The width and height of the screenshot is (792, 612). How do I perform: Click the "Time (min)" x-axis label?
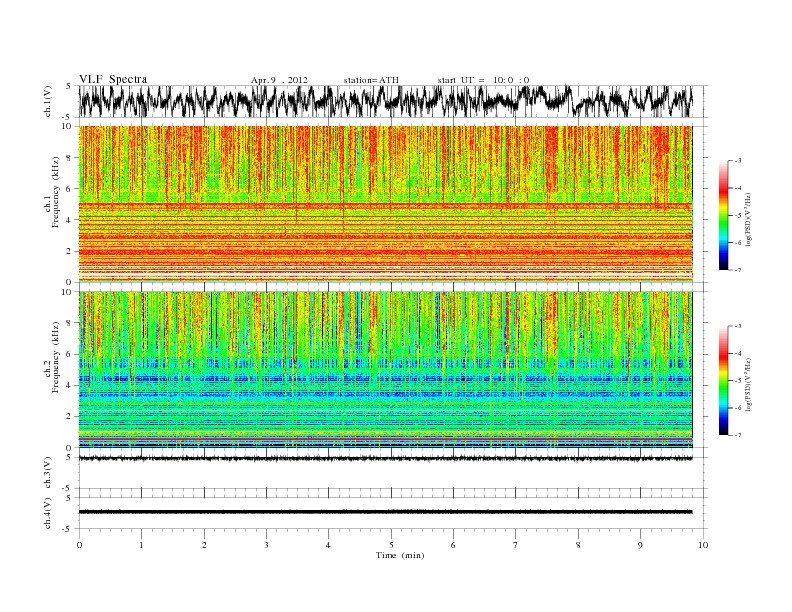coord(400,555)
